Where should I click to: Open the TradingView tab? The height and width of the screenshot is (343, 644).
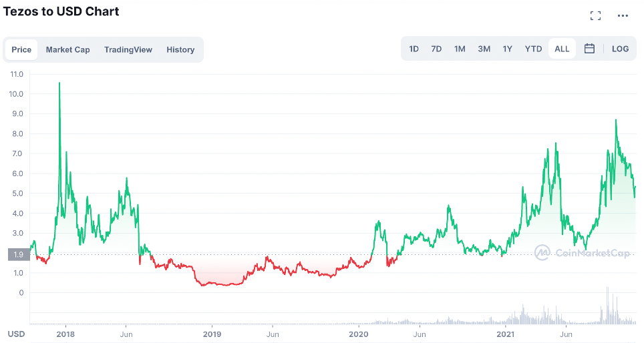[128, 49]
